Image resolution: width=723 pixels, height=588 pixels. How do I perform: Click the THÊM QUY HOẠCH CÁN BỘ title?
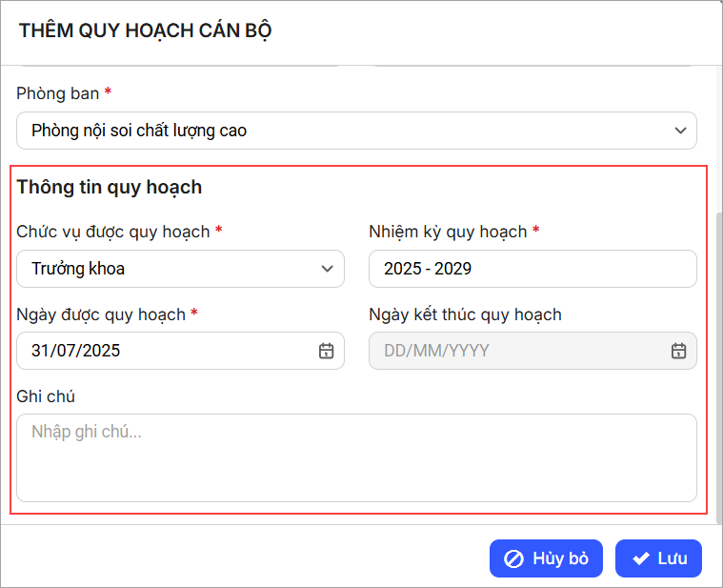pyautogui.click(x=146, y=30)
